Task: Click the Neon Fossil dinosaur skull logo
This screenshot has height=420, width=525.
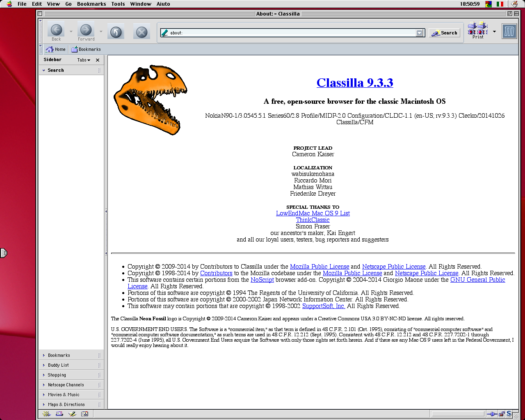Action: point(151,100)
